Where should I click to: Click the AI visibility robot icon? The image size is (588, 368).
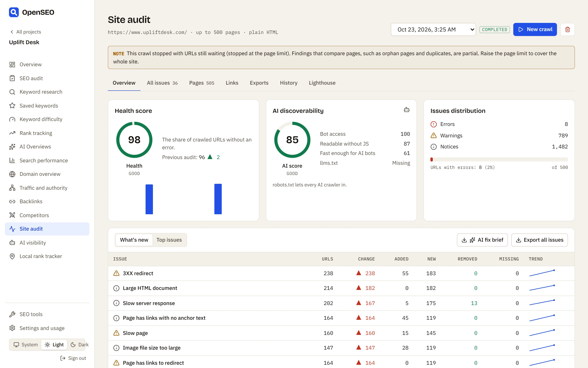pos(12,243)
